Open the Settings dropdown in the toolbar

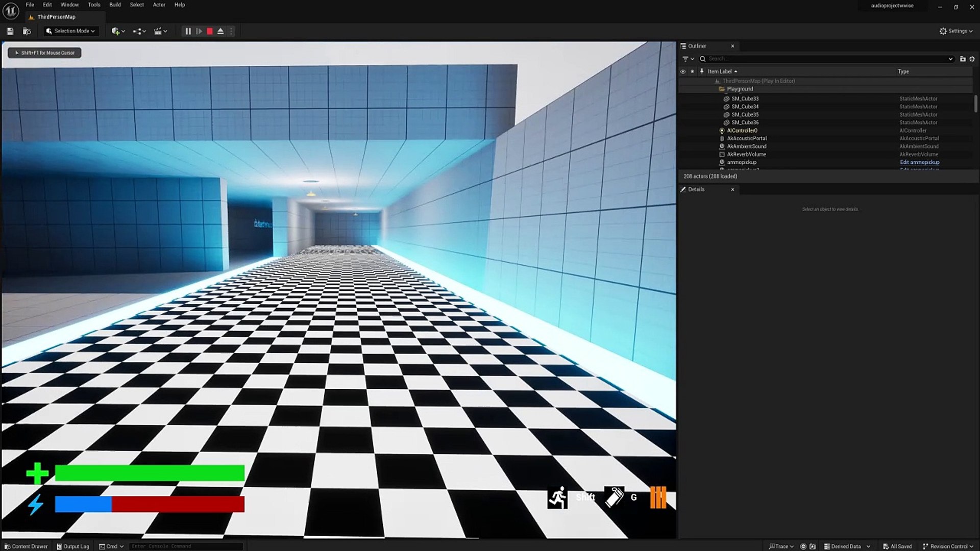click(956, 31)
